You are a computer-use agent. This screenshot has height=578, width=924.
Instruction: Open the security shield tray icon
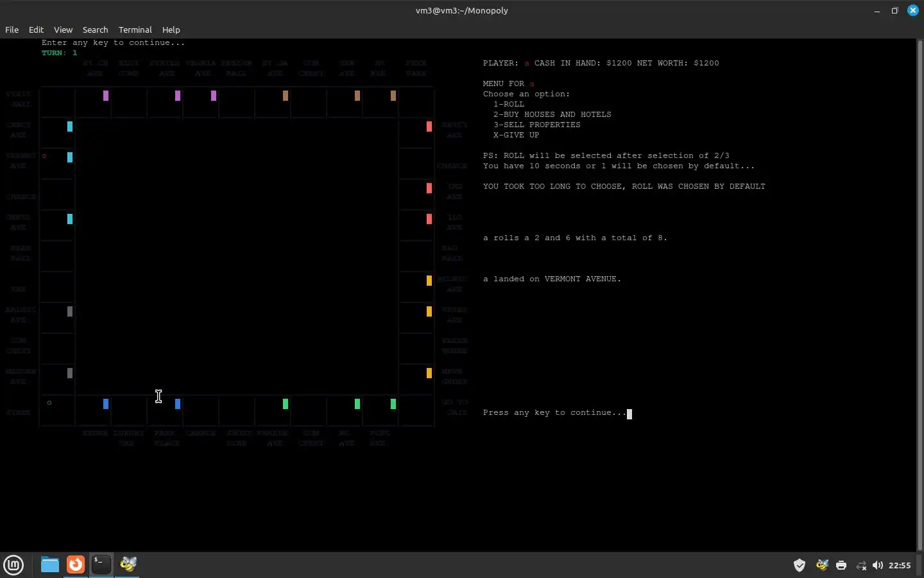pos(800,565)
